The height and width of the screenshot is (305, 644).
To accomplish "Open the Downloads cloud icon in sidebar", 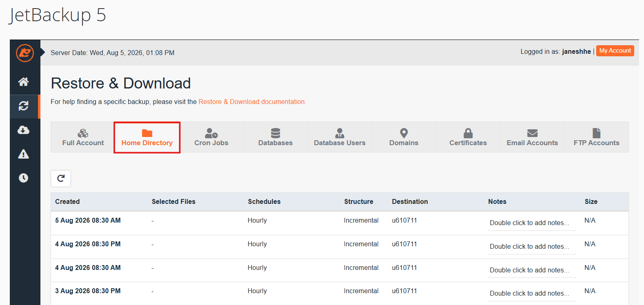I will tap(23, 130).
